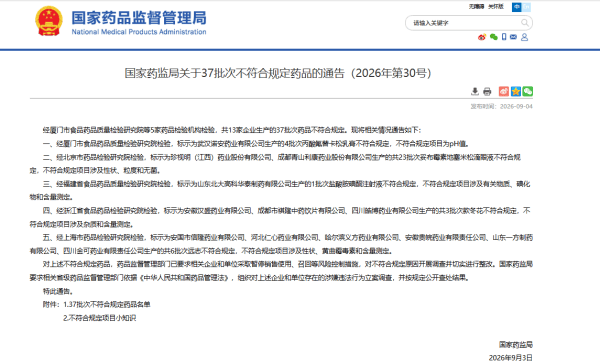Click the 特此通告。 line
Screen dimensions: 600x364
tap(57, 291)
